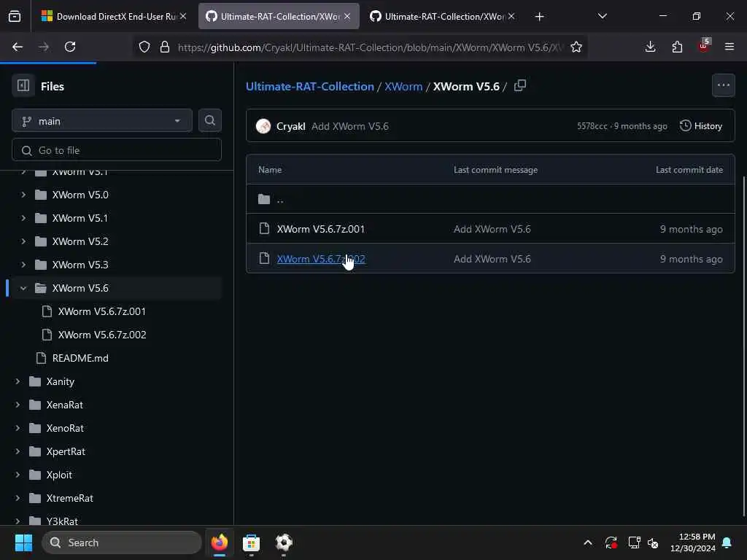Open the main branch selector
Viewport: 747px width, 560px height.
click(102, 121)
